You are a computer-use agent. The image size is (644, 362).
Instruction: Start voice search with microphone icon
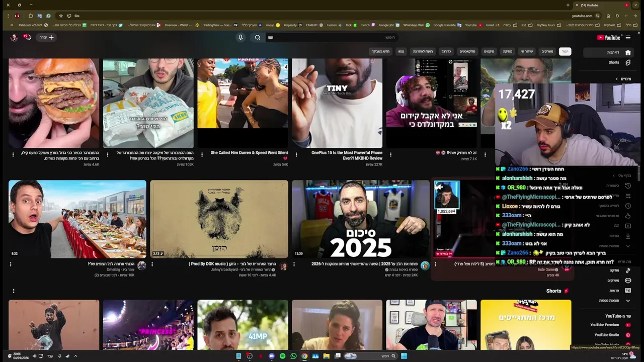click(240, 37)
